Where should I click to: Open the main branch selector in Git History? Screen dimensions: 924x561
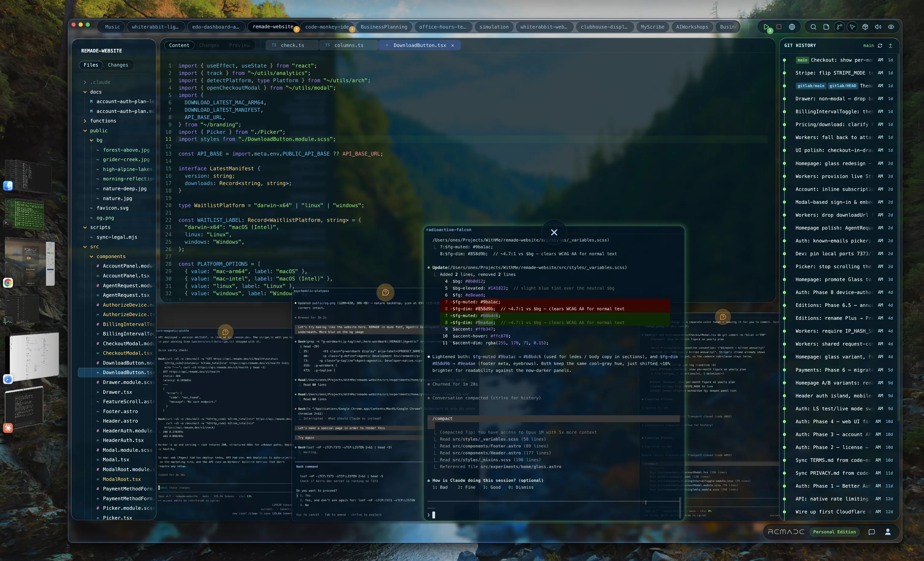868,45
